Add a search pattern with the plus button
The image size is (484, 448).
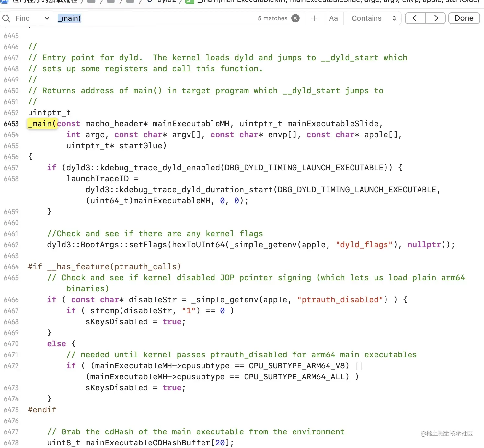coord(314,18)
